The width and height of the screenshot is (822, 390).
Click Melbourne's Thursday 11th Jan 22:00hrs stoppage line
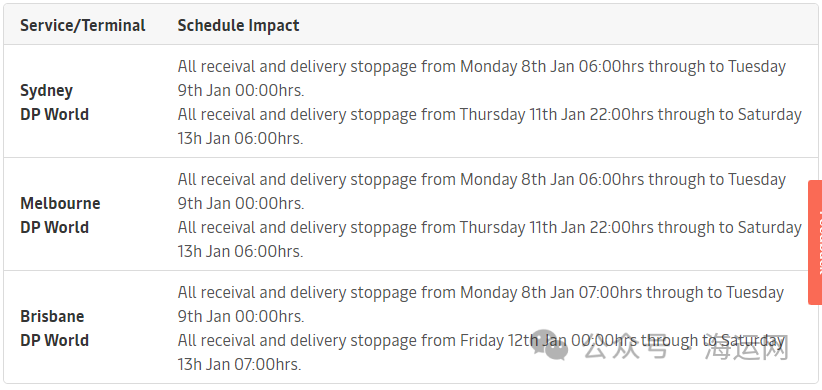point(489,228)
